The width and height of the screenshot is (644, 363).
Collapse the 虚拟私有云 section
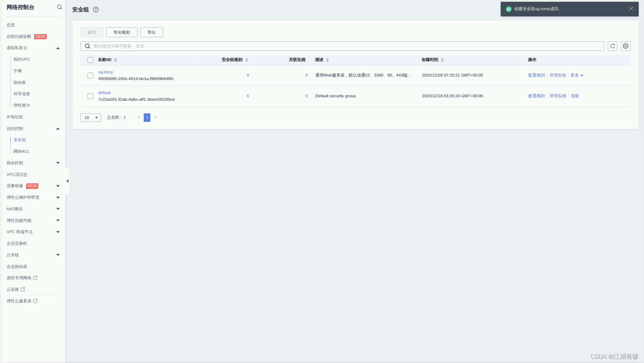tap(58, 48)
